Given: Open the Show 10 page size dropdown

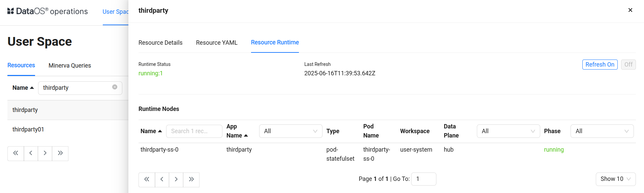Looking at the screenshot, I should pyautogui.click(x=615, y=179).
